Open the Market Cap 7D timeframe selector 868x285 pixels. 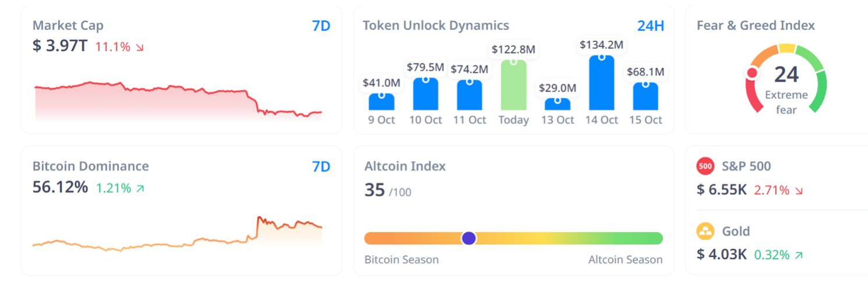321,26
